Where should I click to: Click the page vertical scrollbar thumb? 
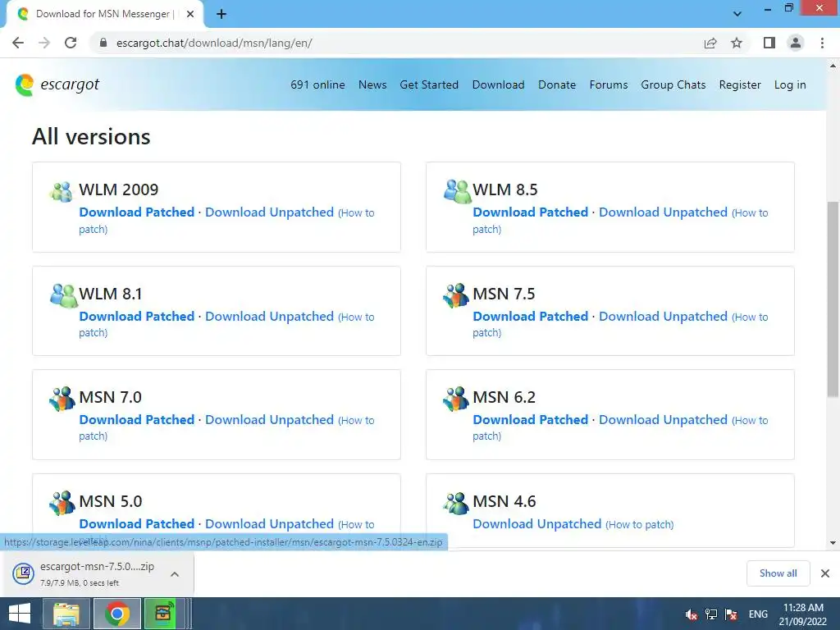click(833, 299)
